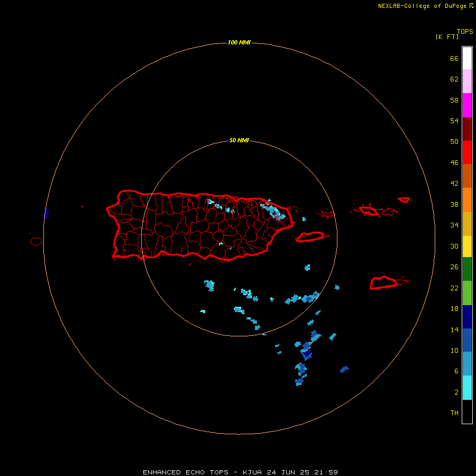Click legend value 66
Image resolution: width=476 pixels, height=476 pixels.
[454, 58]
